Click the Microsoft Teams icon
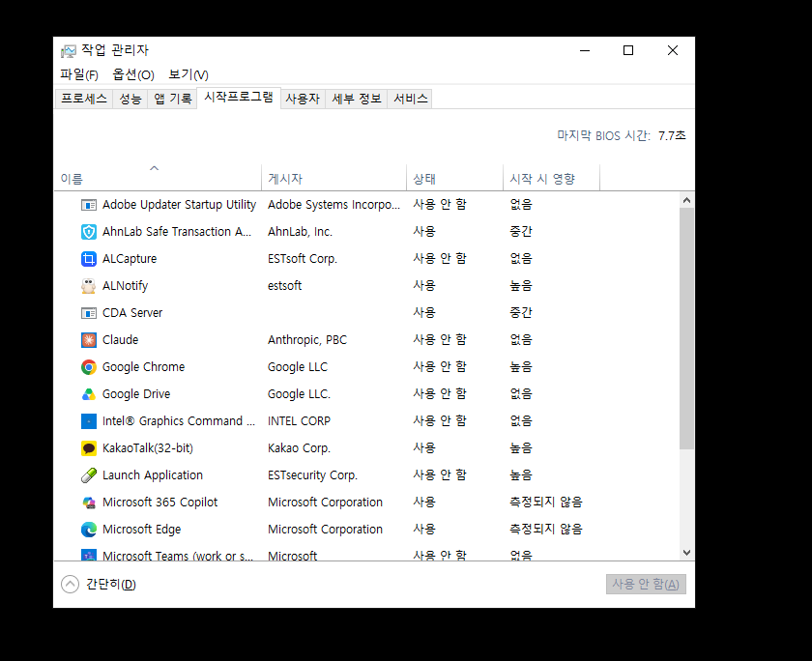The width and height of the screenshot is (812, 661). click(x=89, y=556)
